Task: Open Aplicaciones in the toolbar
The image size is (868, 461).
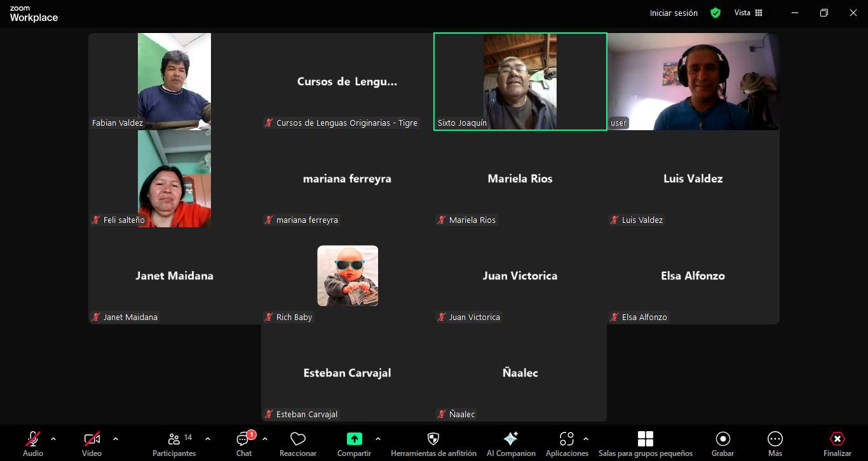Action: pos(566,443)
